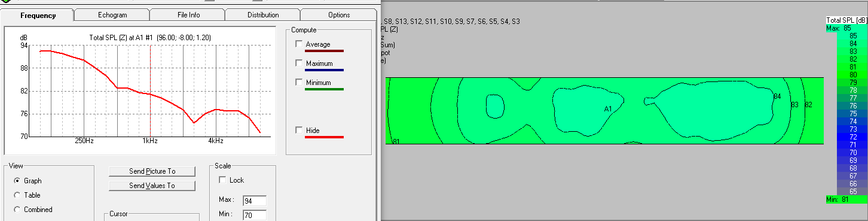The width and height of the screenshot is (868, 221).
Task: Click the dark red Average line swatch
Action: [x=324, y=52]
